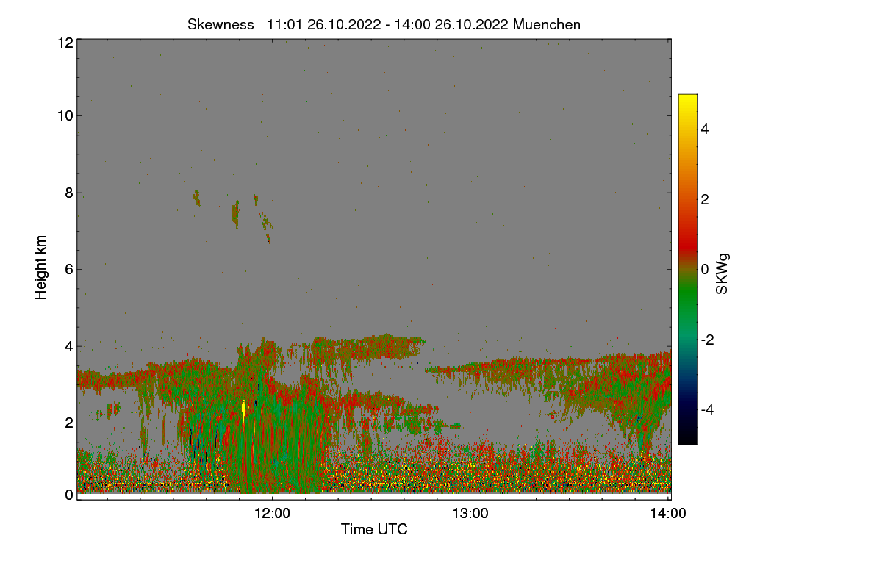Click the yellow top end of colorbar
882x588 pixels.
pos(687,101)
